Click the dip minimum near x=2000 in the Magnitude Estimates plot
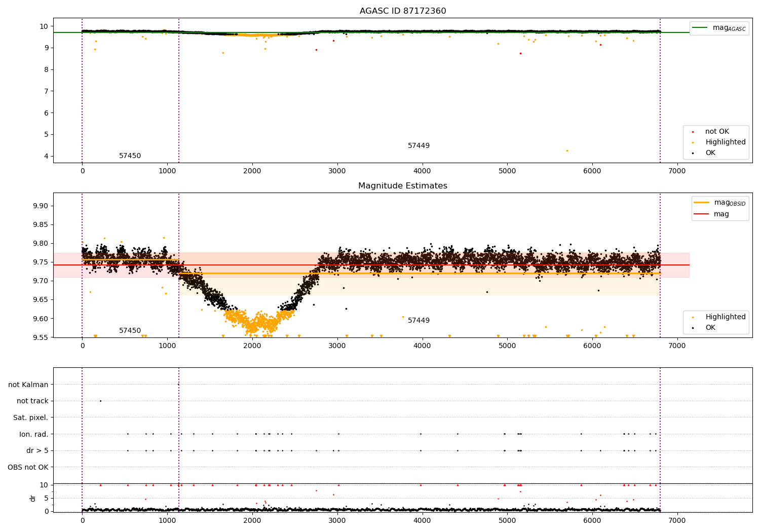Viewport: 760px width, 532px height. pyautogui.click(x=252, y=329)
